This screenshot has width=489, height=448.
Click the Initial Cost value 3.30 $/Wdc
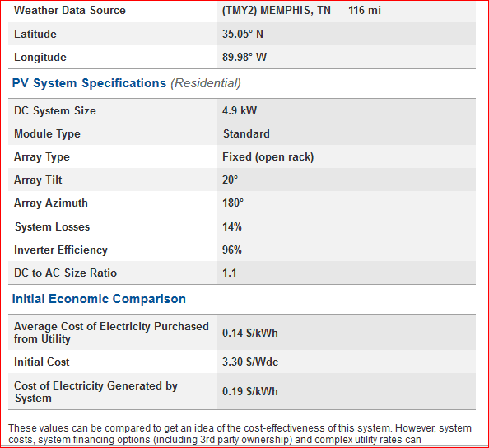point(250,362)
